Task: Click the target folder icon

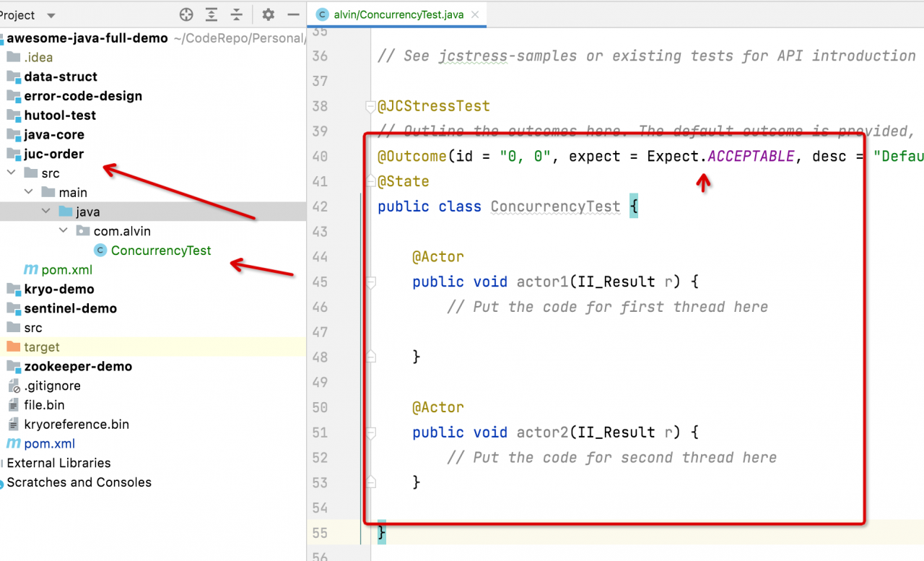Action: [x=13, y=347]
